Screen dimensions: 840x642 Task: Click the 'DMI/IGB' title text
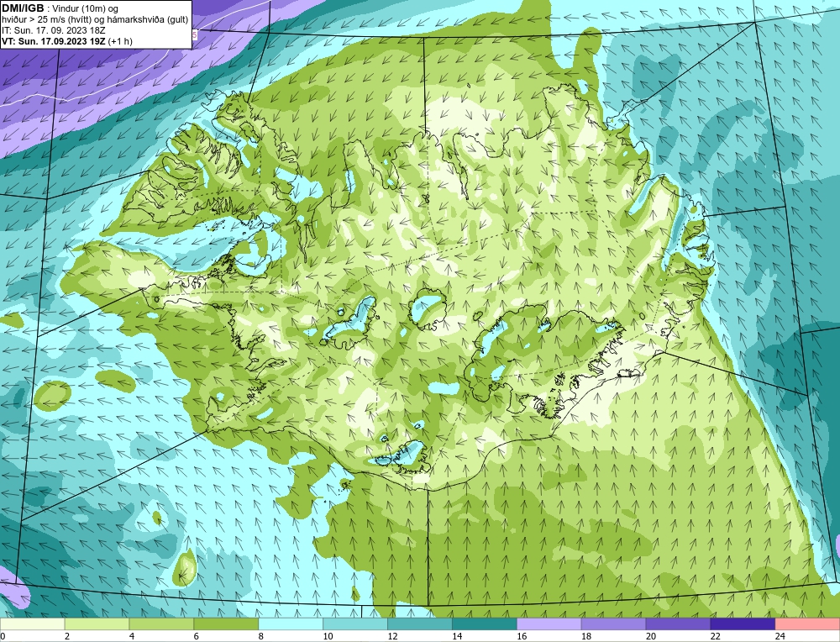click(23, 8)
